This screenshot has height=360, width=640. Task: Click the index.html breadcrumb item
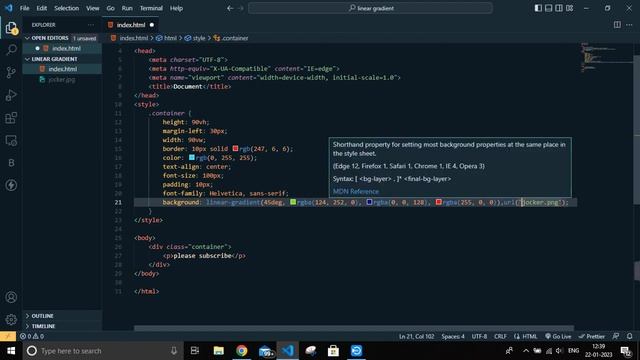[x=133, y=38]
